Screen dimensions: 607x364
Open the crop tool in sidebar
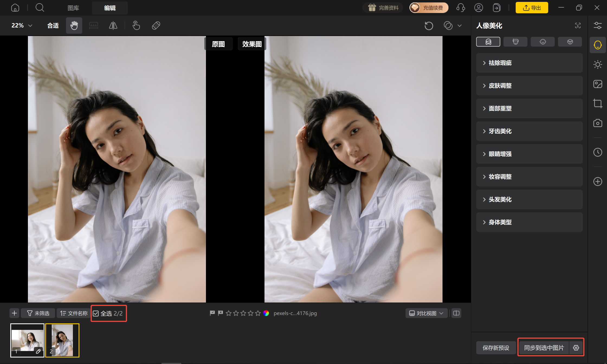click(598, 103)
